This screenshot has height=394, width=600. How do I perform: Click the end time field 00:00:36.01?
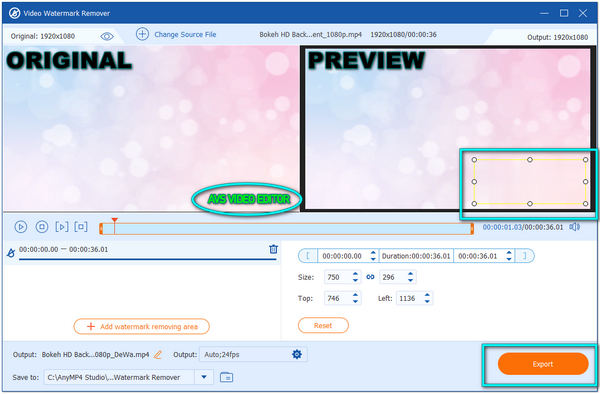(x=478, y=256)
